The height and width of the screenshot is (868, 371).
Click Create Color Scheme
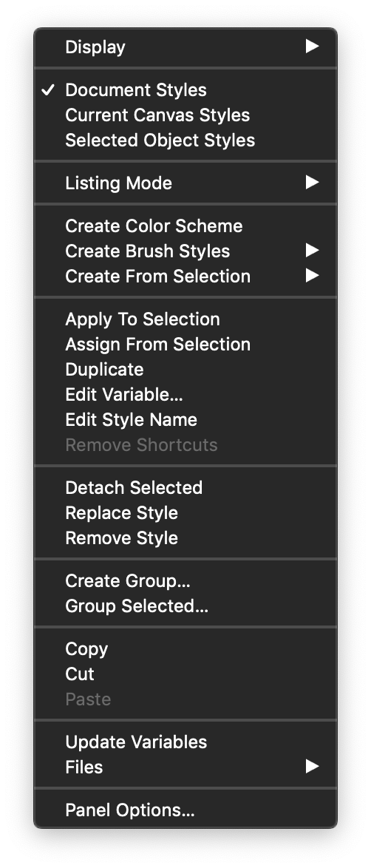pyautogui.click(x=185, y=226)
